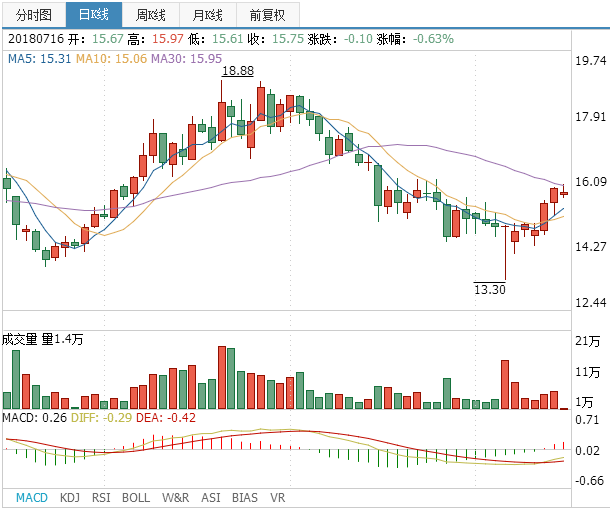The height and width of the screenshot is (510, 610).
Task: Click the 涨幅 -0.63% value
Action: coord(415,39)
